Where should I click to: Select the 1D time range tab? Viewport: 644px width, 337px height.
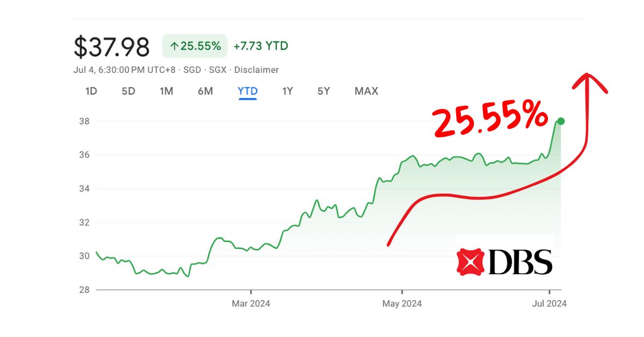pyautogui.click(x=91, y=91)
